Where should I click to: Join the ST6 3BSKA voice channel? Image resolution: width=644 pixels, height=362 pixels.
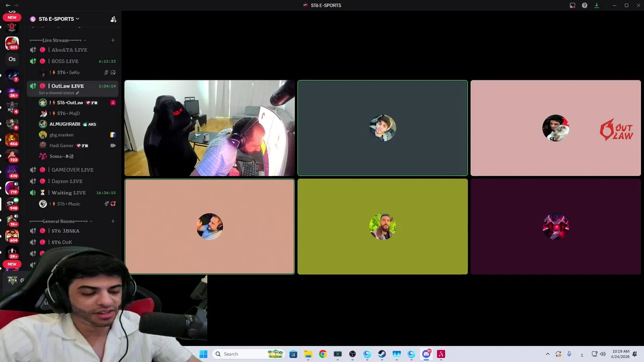pos(72,231)
